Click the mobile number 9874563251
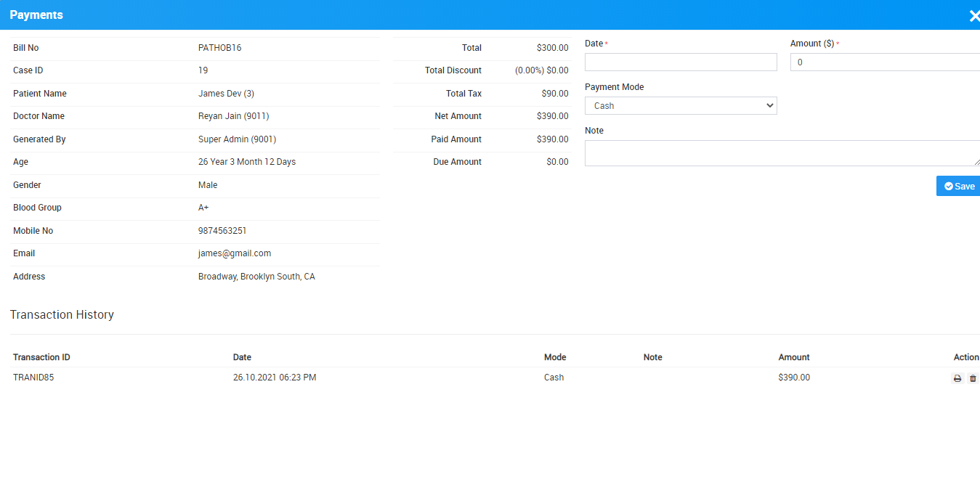This screenshot has height=477, width=980. tap(222, 231)
